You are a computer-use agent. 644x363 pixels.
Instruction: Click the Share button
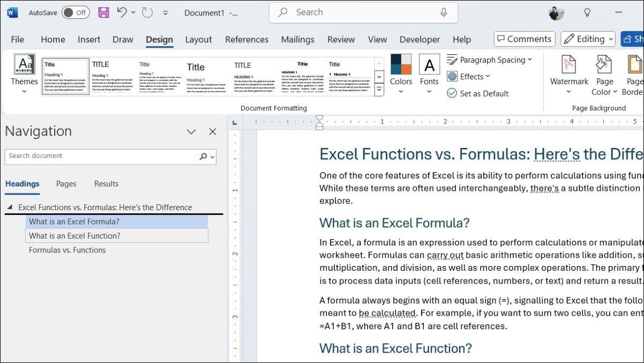click(633, 39)
